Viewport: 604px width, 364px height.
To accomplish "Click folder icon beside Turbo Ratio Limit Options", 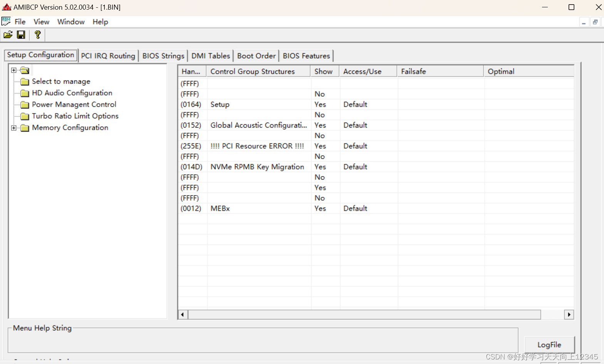I will click(x=25, y=116).
